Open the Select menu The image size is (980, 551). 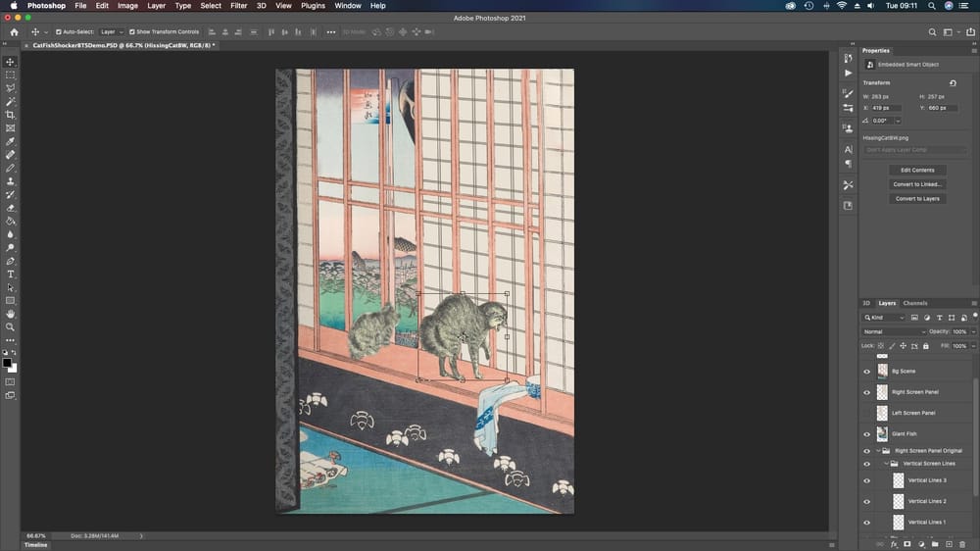[x=211, y=6]
